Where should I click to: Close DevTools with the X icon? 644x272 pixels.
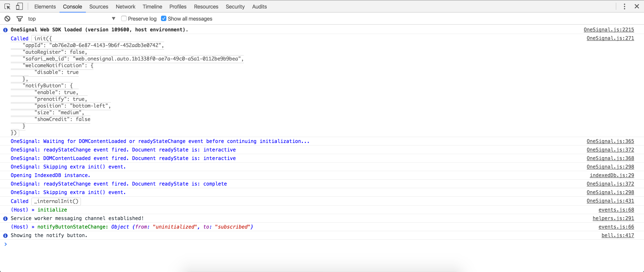(636, 6)
